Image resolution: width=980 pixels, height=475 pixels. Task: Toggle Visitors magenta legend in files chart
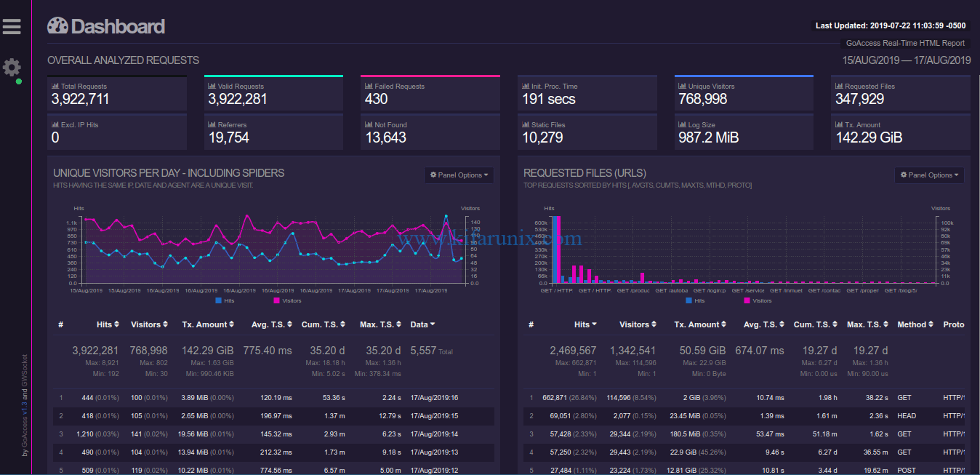click(x=757, y=300)
